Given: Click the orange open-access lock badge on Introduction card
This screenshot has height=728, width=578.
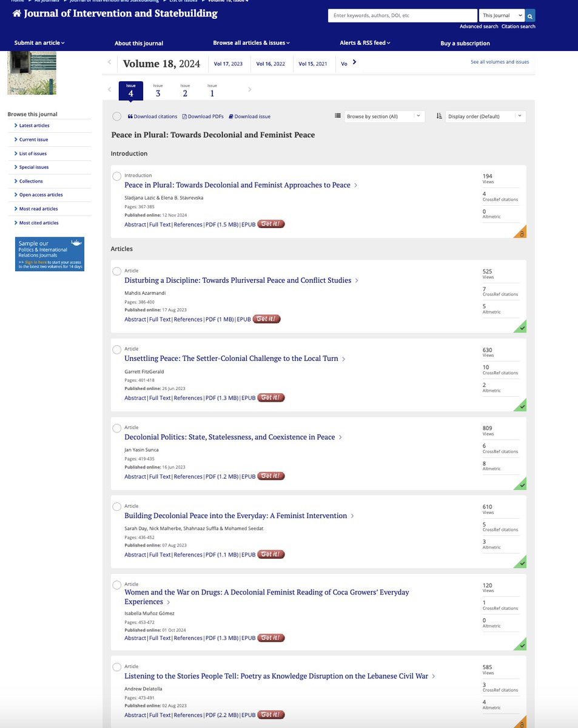Looking at the screenshot, I should (x=521, y=232).
